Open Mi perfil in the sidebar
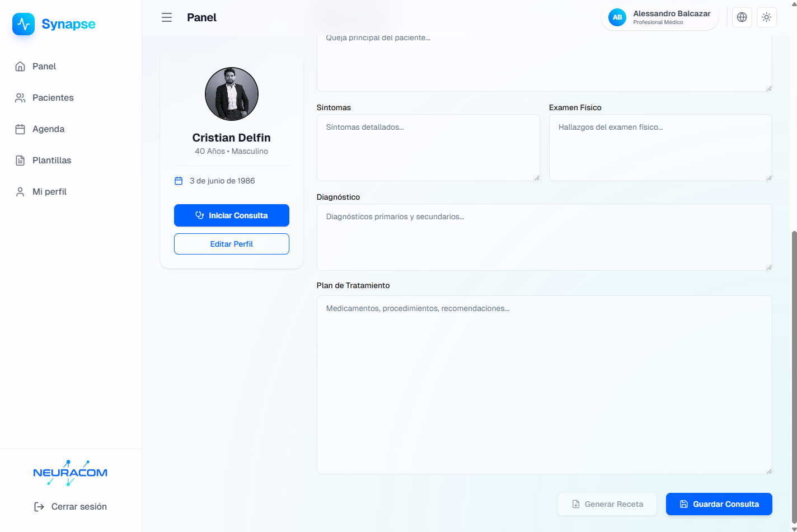Viewport: 797px width, 532px height. (x=49, y=192)
